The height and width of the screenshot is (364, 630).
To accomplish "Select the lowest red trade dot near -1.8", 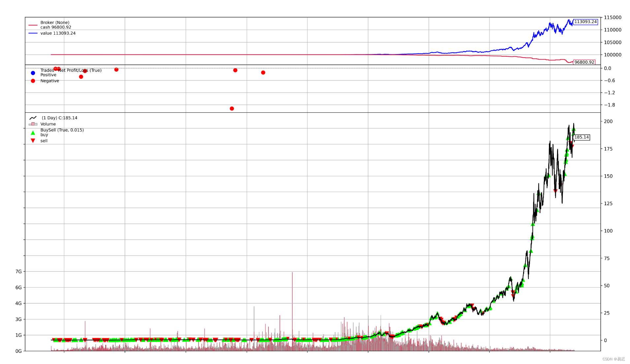I will click(232, 109).
